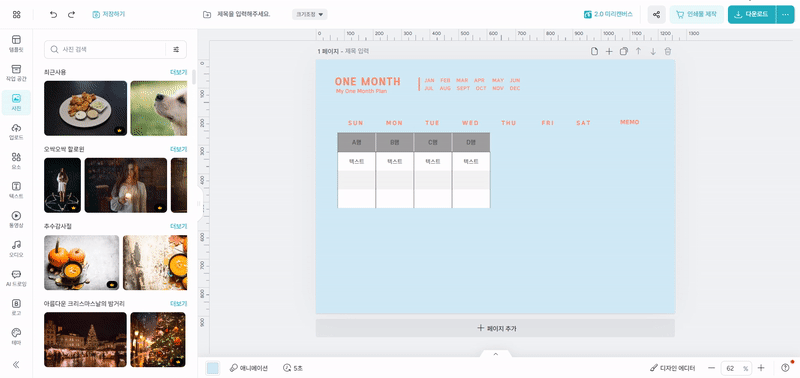
Task: Select the 사진 photos tab
Action: [16, 103]
